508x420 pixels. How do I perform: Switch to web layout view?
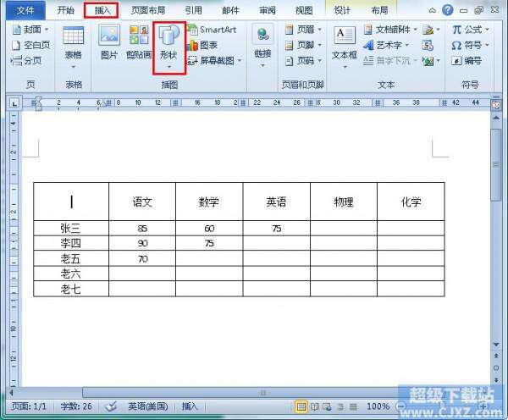[327, 406]
